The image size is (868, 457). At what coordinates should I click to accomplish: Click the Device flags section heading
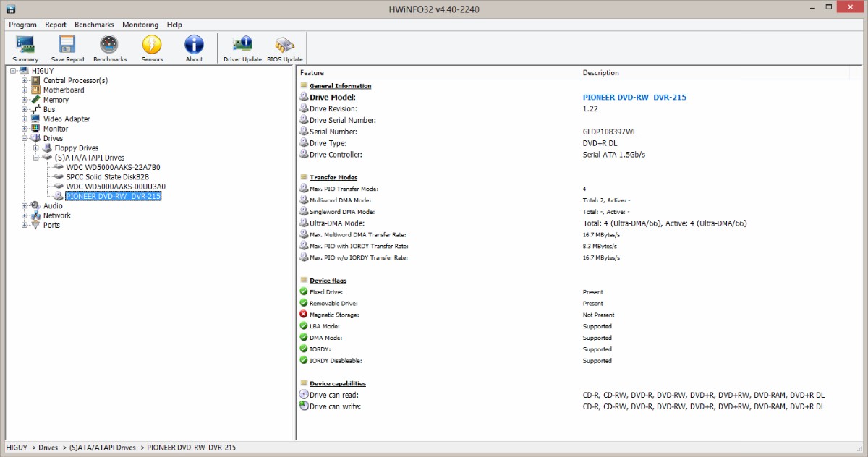(x=328, y=281)
